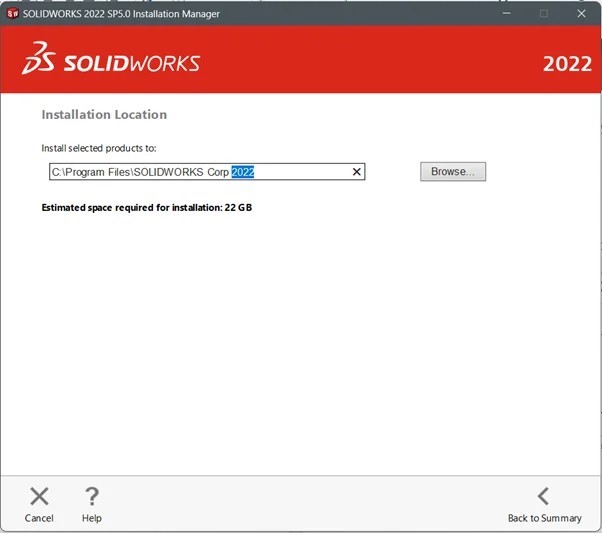The height and width of the screenshot is (533, 602).
Task: Click the SOLIDWORKS app icon in title bar
Action: (13, 13)
